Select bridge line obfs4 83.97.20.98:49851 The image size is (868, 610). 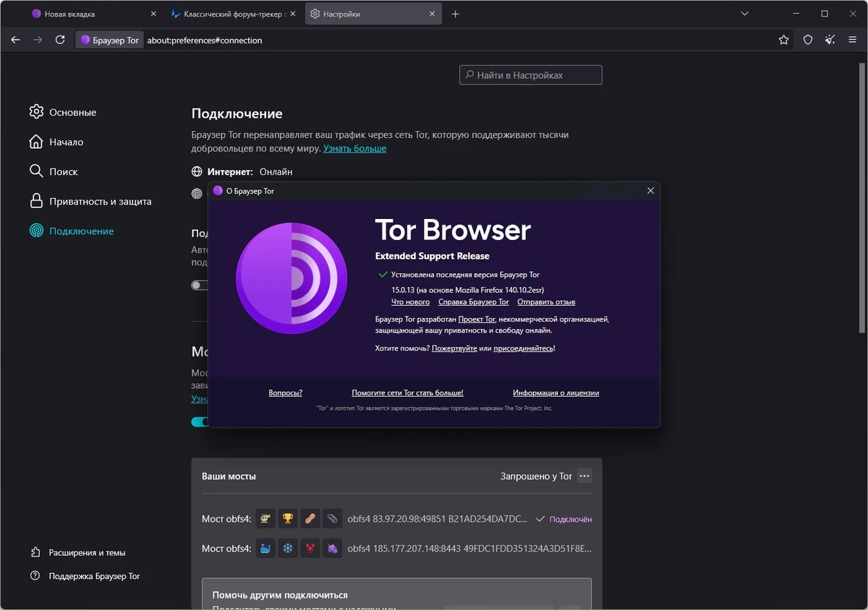[x=438, y=519]
